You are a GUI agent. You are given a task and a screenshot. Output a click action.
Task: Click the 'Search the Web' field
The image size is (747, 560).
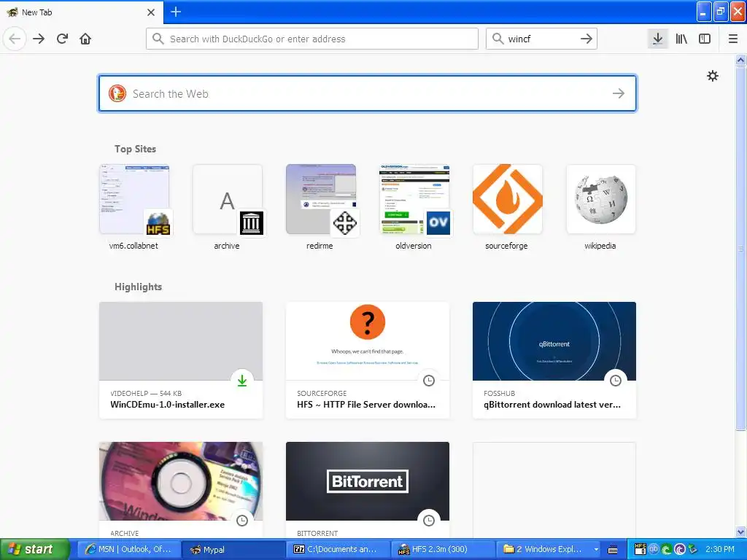point(368,93)
